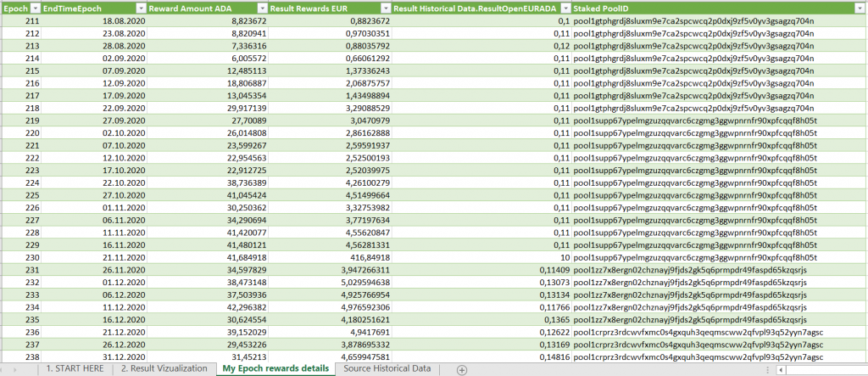Select the date cell 02.10.2020

tap(94, 133)
